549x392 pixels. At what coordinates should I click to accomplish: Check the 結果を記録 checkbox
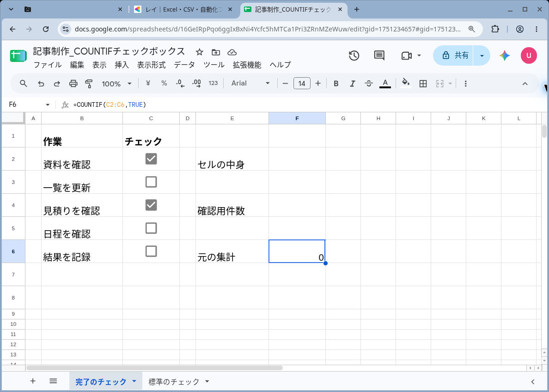(x=151, y=251)
